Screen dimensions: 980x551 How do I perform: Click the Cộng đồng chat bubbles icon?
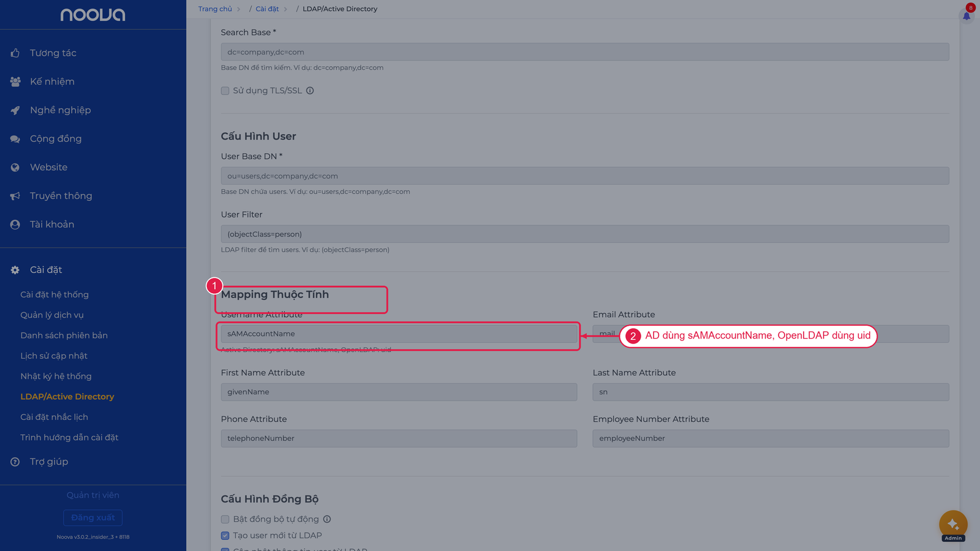pos(15,139)
